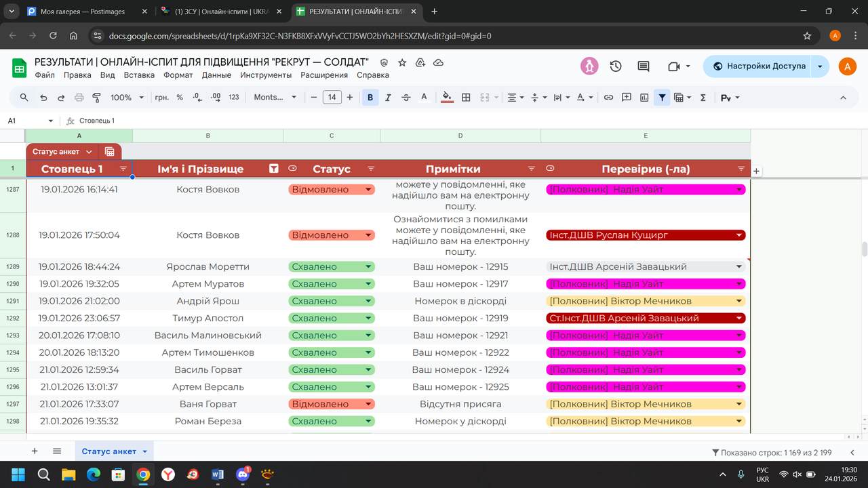Select cell Ваш номерок - 12919

[x=460, y=318]
